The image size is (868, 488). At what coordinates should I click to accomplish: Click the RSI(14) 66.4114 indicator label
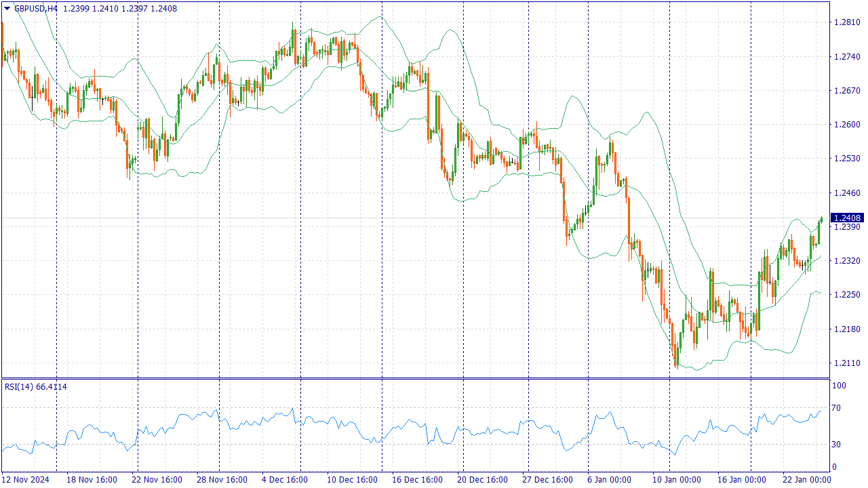(x=36, y=386)
